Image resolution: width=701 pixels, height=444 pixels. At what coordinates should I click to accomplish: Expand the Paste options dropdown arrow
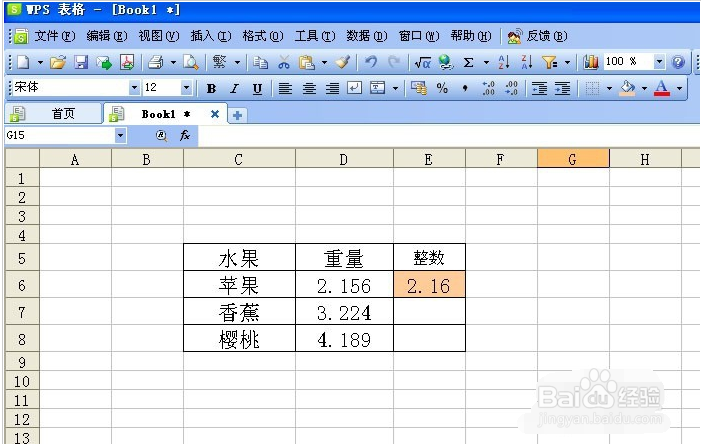click(x=324, y=63)
